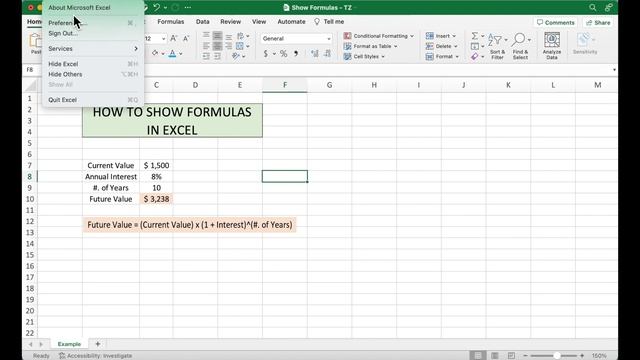Click the Decrease Indent icon

[x=206, y=56]
